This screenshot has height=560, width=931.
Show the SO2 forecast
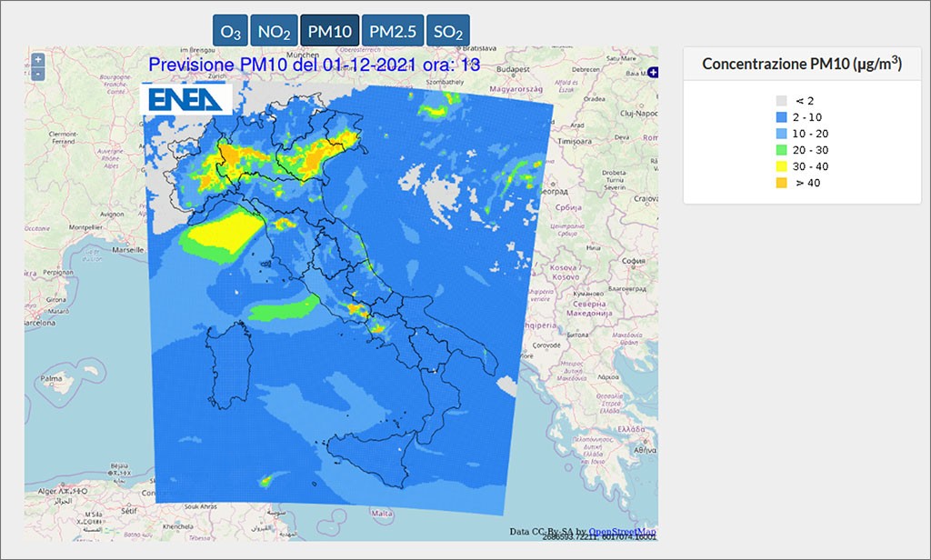[447, 31]
